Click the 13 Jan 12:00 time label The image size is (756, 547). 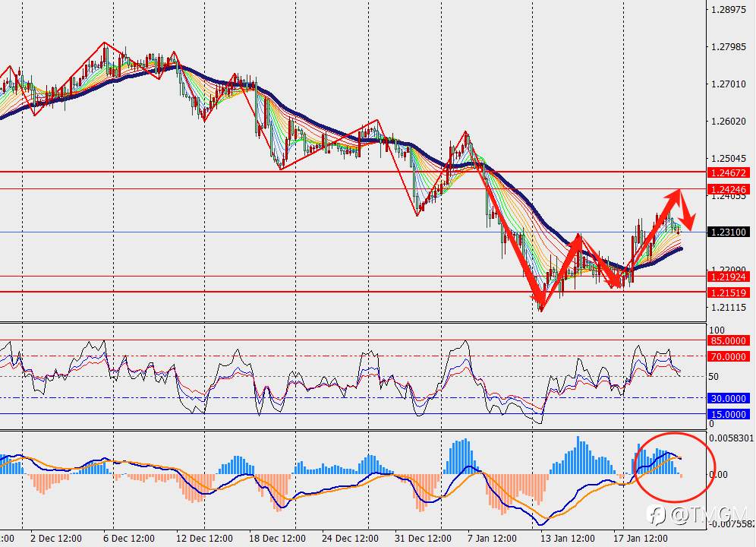tap(568, 539)
